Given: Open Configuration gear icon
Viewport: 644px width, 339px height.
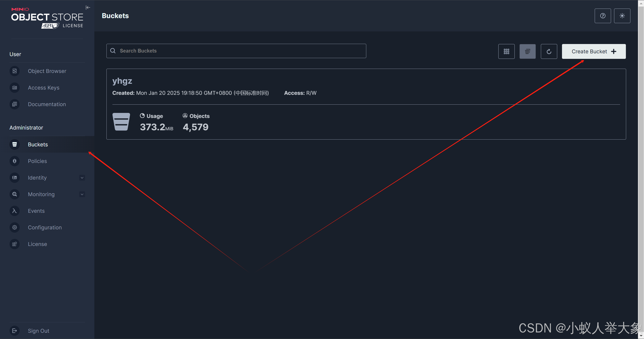Looking at the screenshot, I should (x=15, y=227).
